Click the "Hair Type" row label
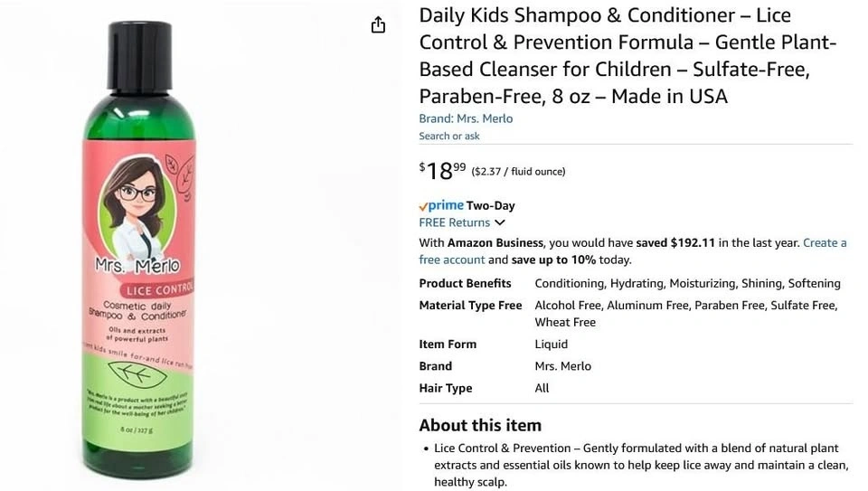 coord(445,388)
